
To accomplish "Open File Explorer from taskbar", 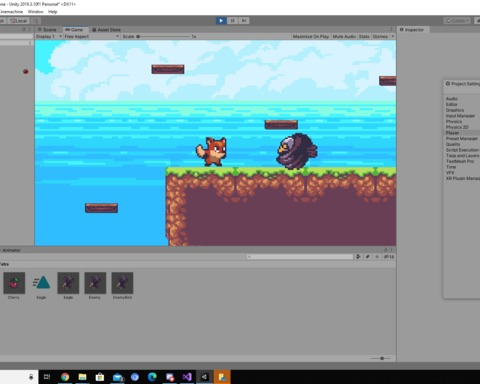I will (82, 377).
